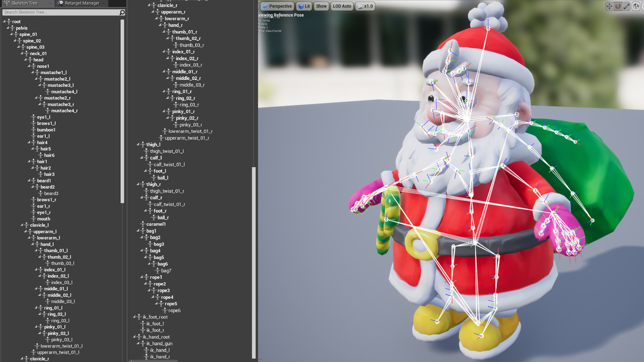Collapse the thigh_l bone branch
The width and height of the screenshot is (644, 362).
[139, 145]
